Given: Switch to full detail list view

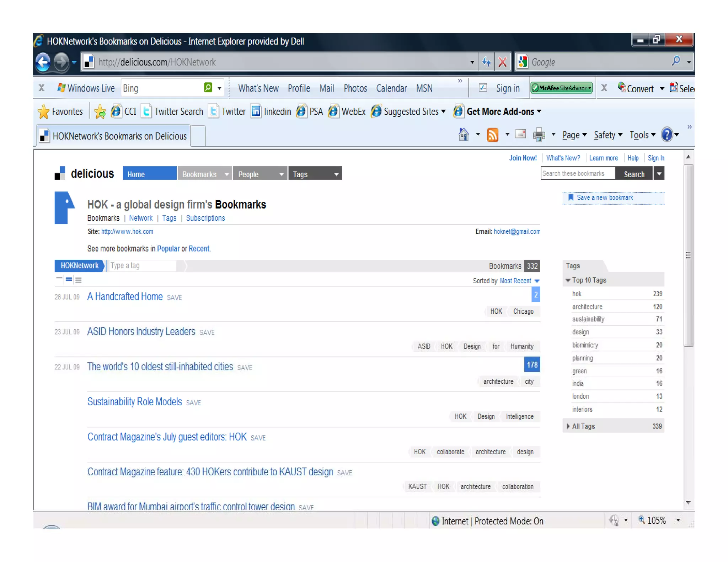Looking at the screenshot, I should pos(79,280).
